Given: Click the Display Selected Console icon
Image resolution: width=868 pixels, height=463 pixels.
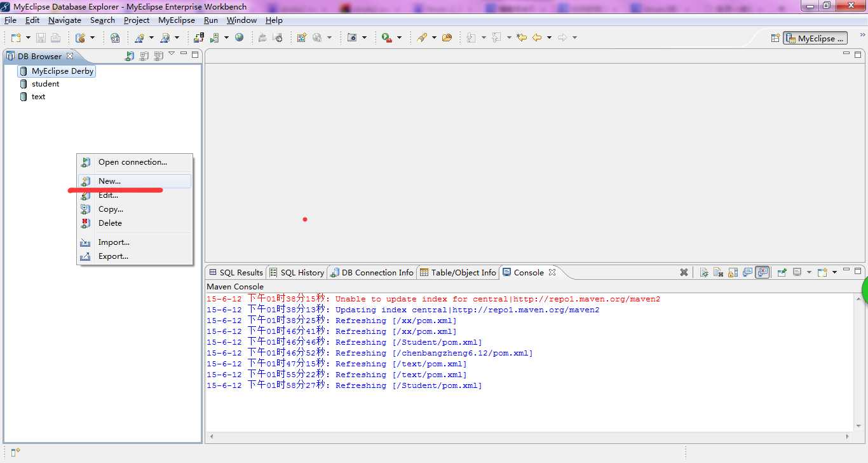Looking at the screenshot, I should pos(796,272).
